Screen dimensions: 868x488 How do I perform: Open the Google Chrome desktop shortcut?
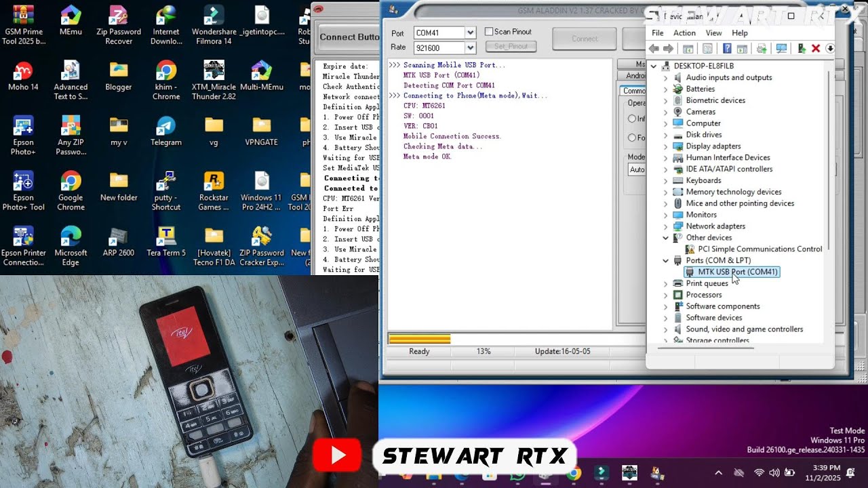point(71,191)
